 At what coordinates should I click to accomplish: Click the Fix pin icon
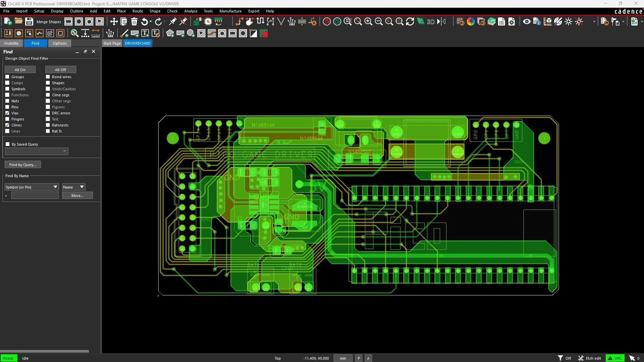pos(172,21)
